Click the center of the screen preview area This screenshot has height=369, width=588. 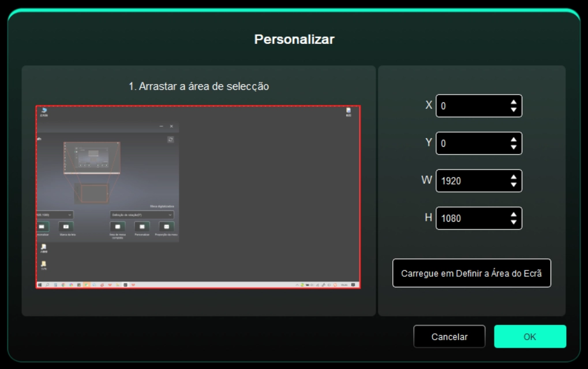198,197
